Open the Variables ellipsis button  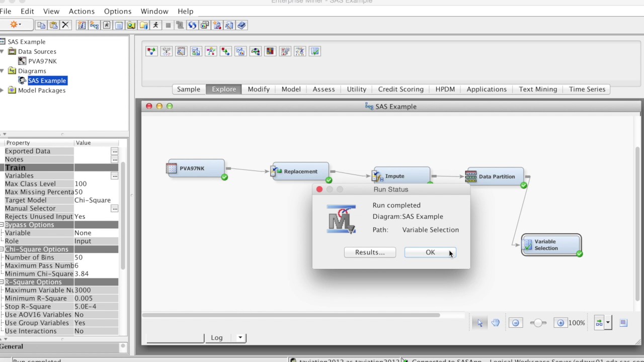point(115,176)
